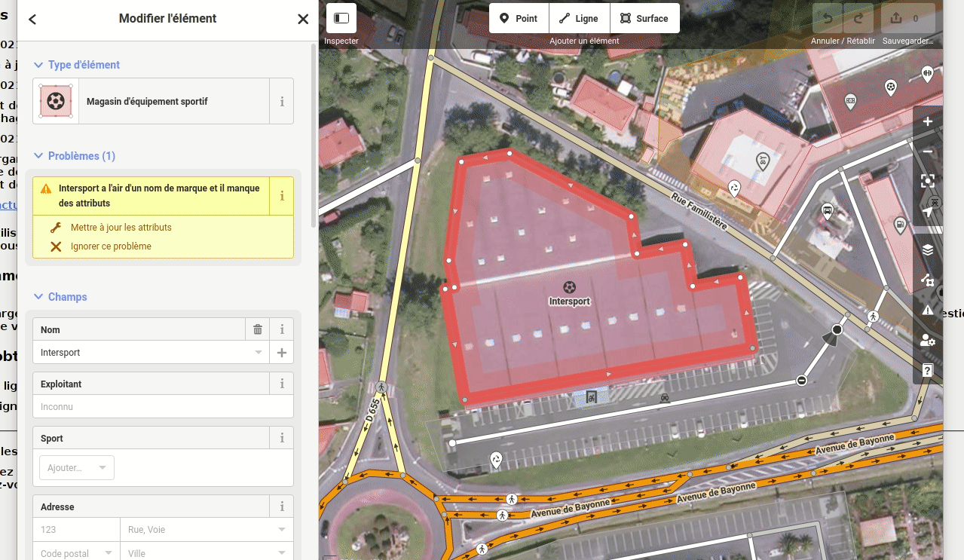Delete the Nom field with the trash icon
Image resolution: width=964 pixels, height=560 pixels.
[x=258, y=329]
